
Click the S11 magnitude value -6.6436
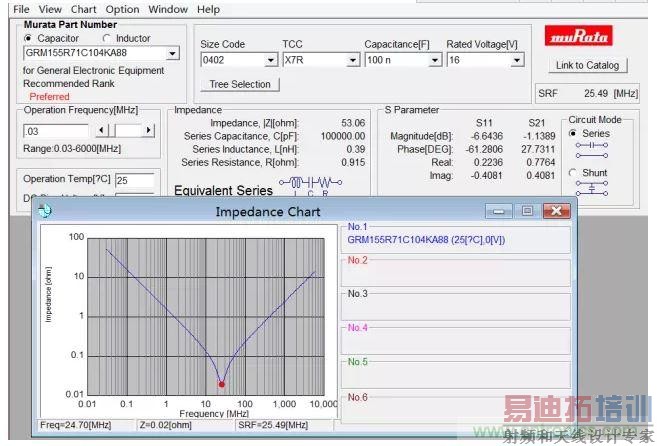click(x=486, y=136)
